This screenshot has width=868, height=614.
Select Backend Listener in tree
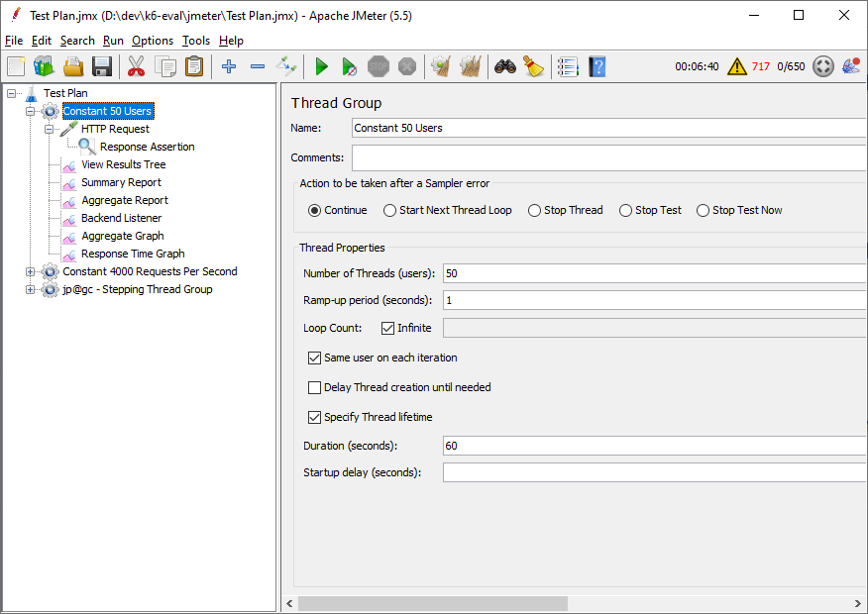point(121,218)
